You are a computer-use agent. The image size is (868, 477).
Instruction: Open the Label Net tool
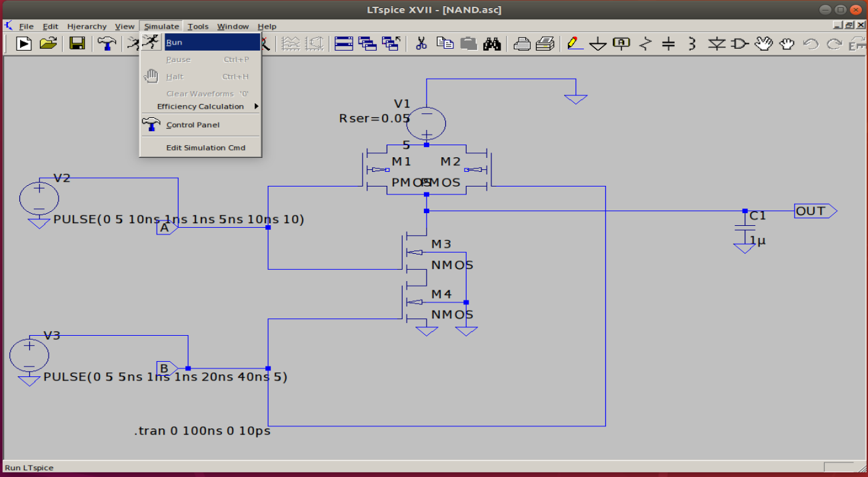tap(621, 43)
